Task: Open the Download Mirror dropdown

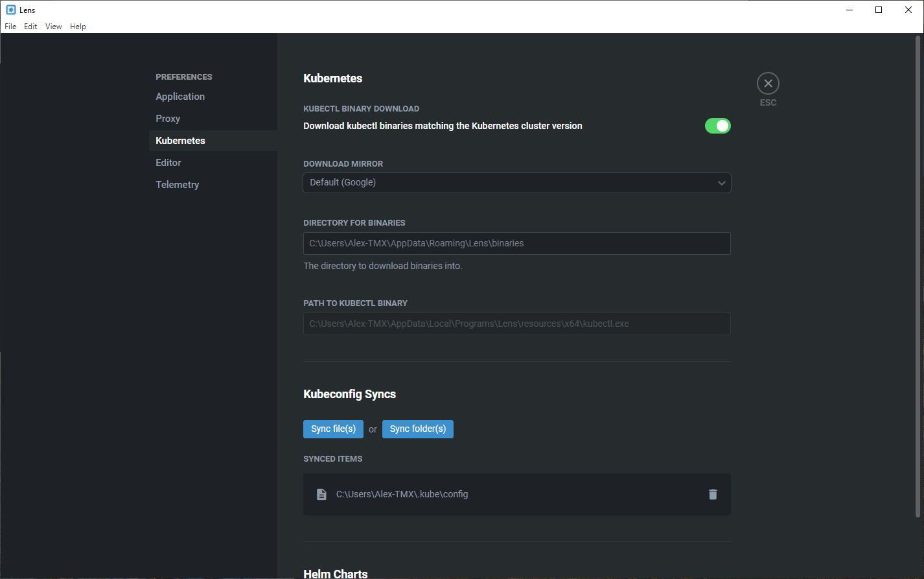Action: [x=517, y=183]
